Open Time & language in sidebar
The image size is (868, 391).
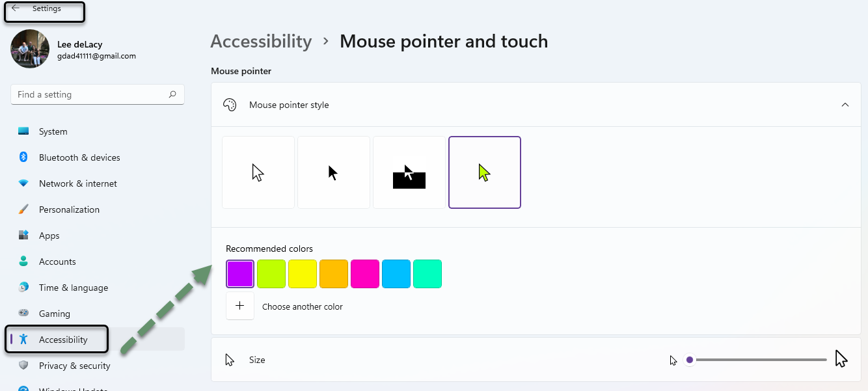(74, 288)
